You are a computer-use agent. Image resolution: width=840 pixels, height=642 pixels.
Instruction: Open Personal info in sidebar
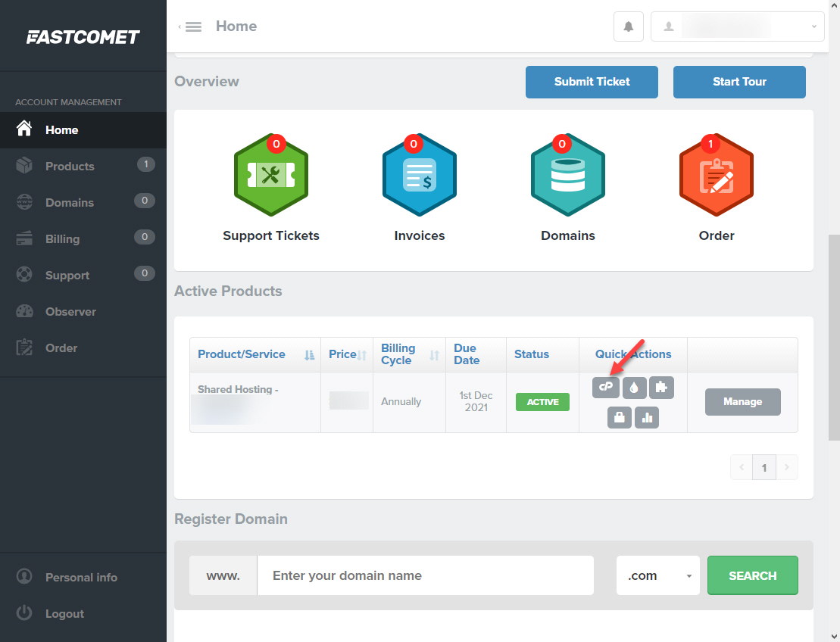[x=83, y=577]
